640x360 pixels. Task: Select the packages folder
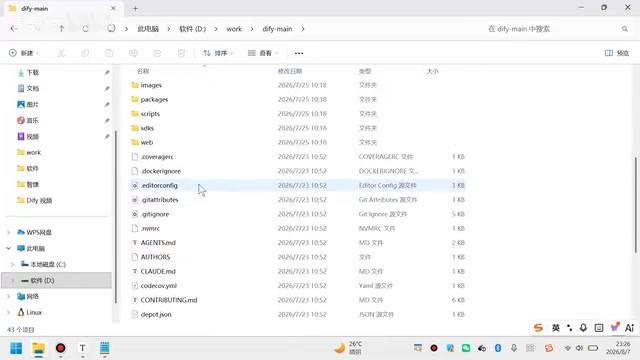[154, 100]
